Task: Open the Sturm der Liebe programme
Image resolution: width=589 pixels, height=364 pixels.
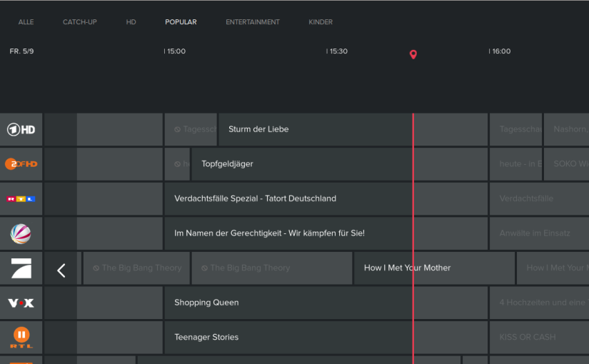Action: pos(353,129)
